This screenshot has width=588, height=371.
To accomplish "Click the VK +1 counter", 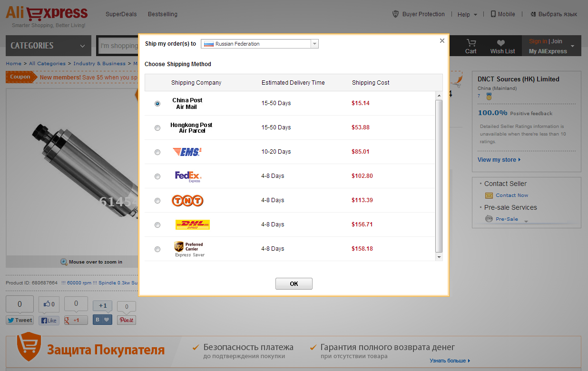I will (103, 306).
